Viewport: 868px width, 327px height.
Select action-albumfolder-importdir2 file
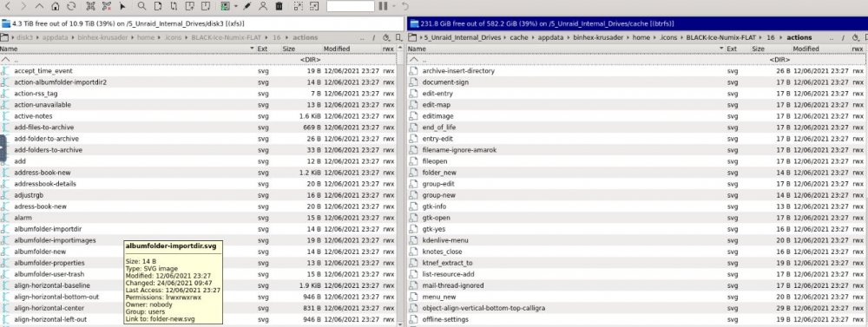pyautogui.click(x=61, y=82)
